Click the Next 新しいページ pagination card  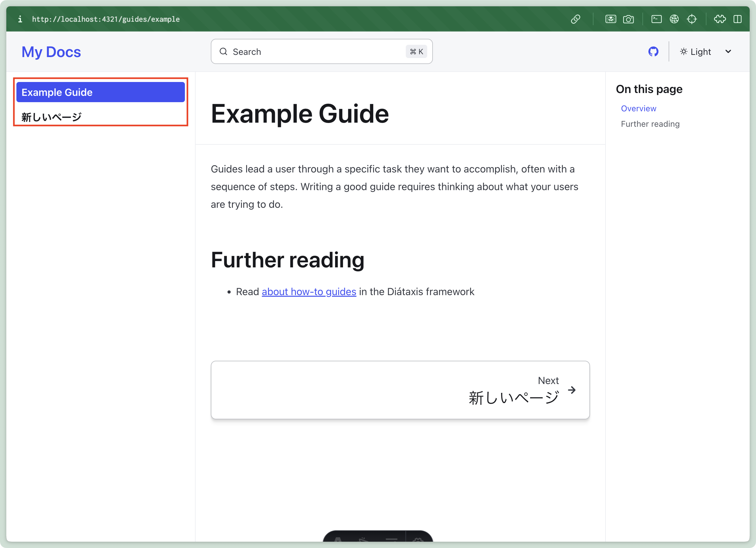point(400,390)
